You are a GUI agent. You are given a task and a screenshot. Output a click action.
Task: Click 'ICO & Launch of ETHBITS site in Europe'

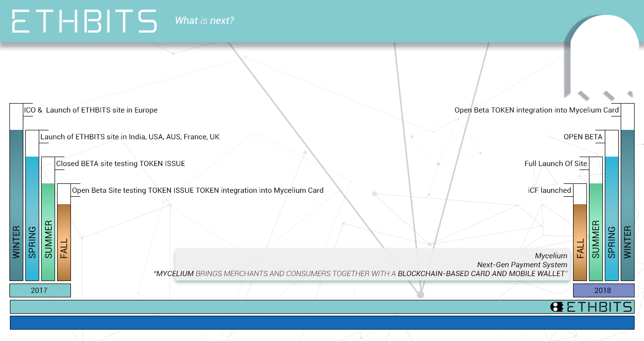pos(91,110)
